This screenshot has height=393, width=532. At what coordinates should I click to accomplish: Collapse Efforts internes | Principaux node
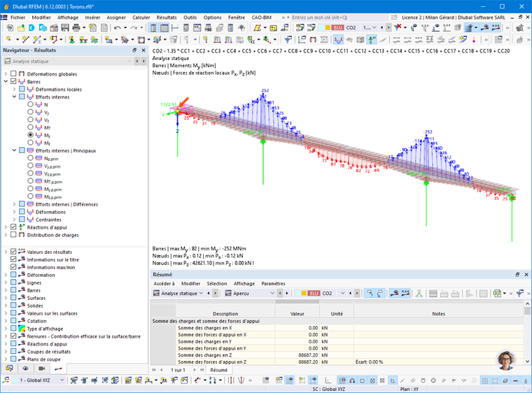(14, 150)
